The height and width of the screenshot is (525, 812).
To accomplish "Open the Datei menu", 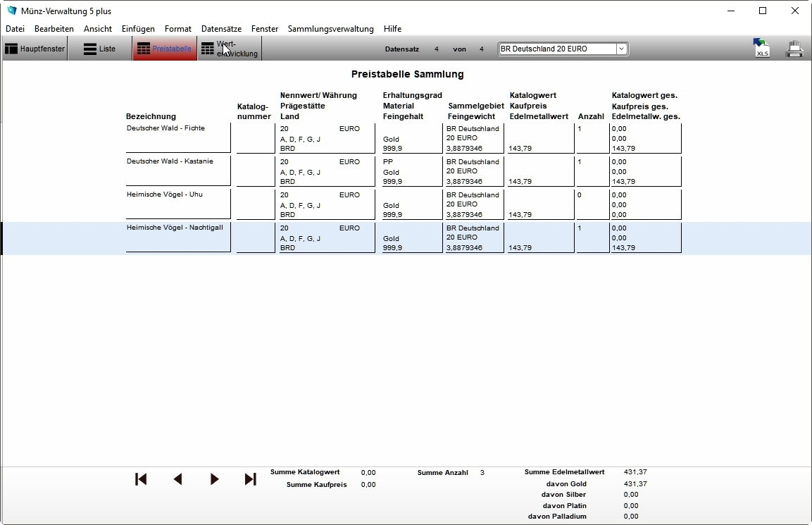I will tap(15, 29).
